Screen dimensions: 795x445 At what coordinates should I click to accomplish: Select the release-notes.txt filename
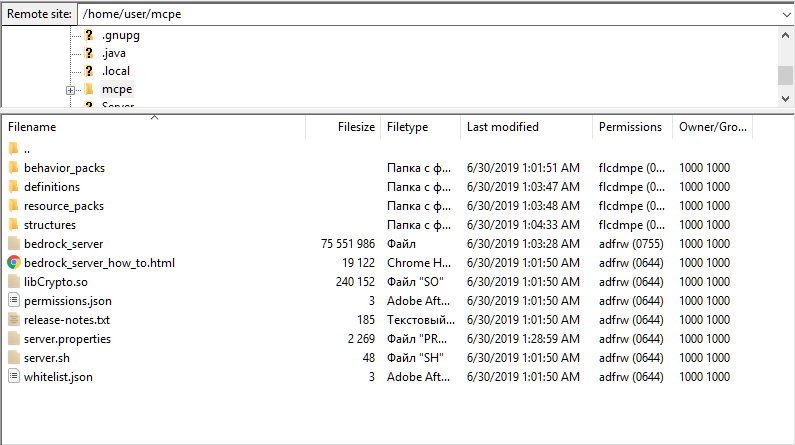(67, 320)
